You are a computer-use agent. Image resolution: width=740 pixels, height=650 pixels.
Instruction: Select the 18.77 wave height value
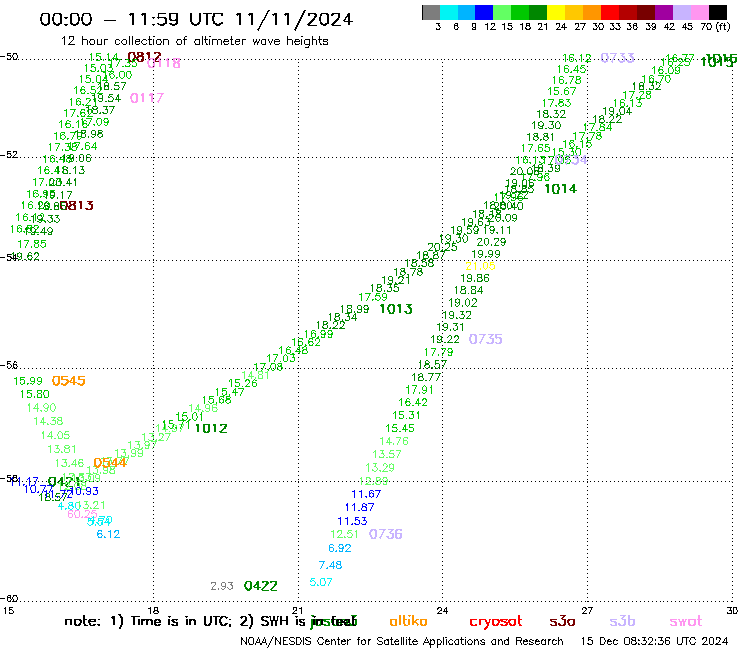coord(426,377)
